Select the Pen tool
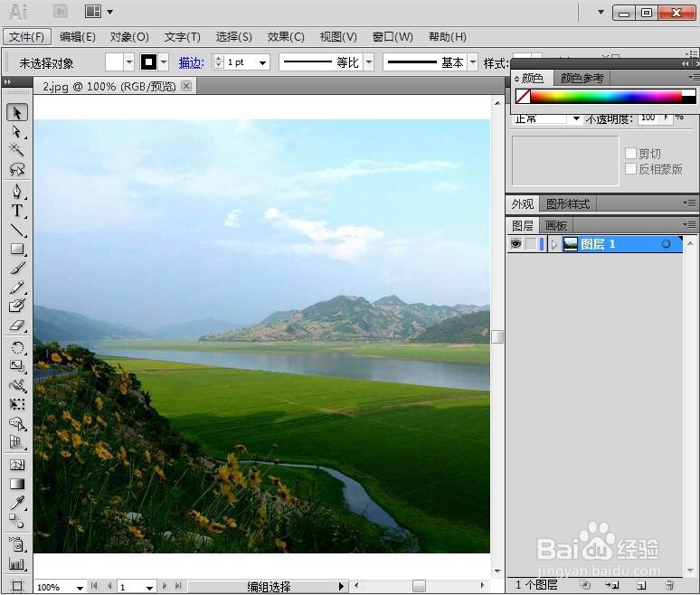 coord(17,192)
